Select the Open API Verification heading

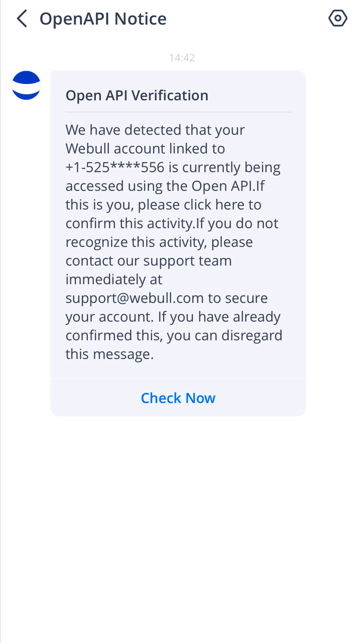(137, 95)
